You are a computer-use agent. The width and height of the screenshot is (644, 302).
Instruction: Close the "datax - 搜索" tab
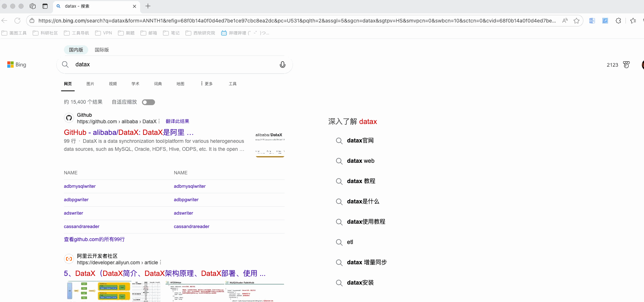coord(134,6)
